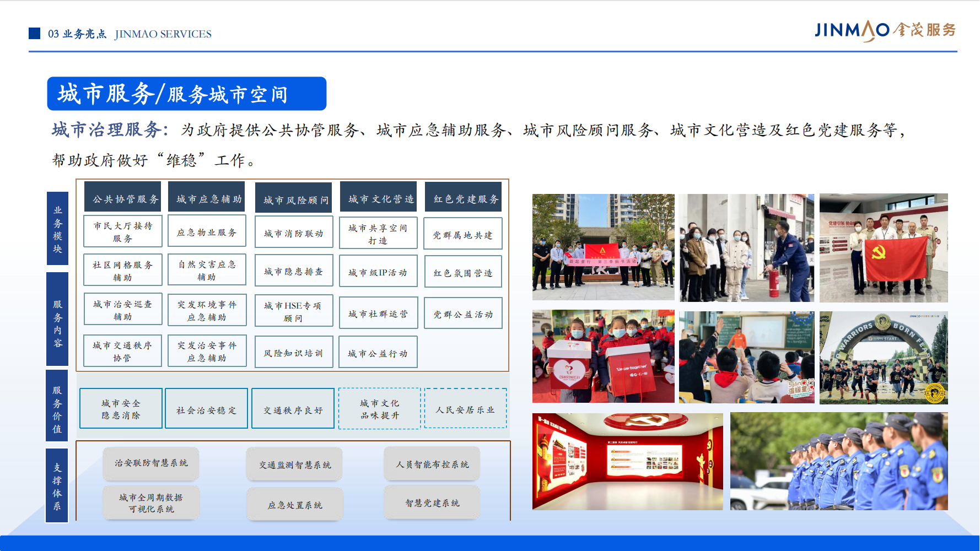The image size is (980, 551).
Task: Click the 城市文化品味提升 dashed box
Action: tap(380, 409)
